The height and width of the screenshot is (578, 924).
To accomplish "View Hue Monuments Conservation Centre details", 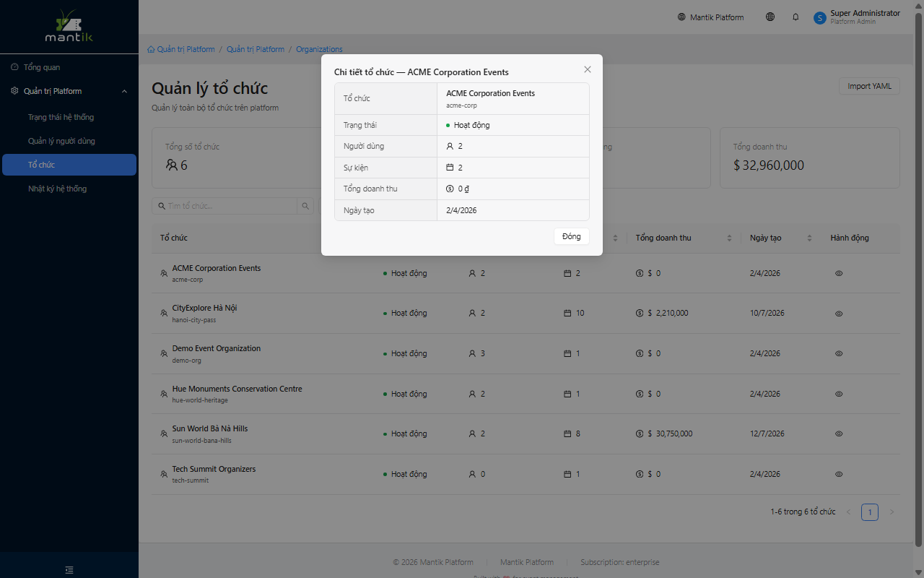I will point(839,394).
